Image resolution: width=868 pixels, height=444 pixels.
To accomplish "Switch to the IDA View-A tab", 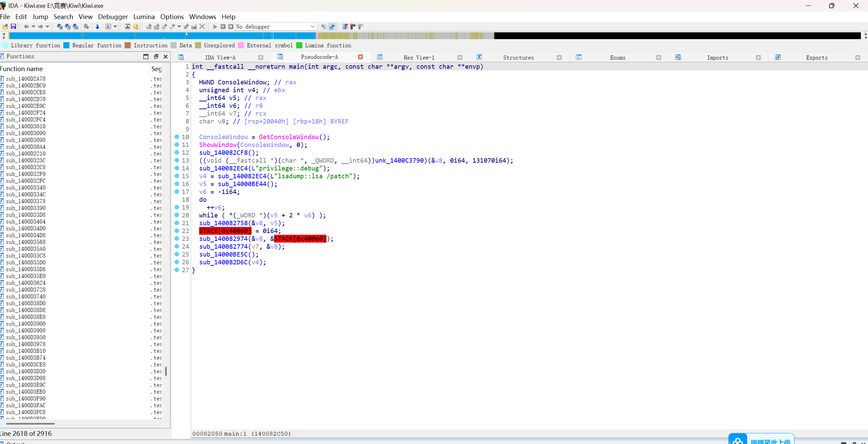I will click(220, 57).
